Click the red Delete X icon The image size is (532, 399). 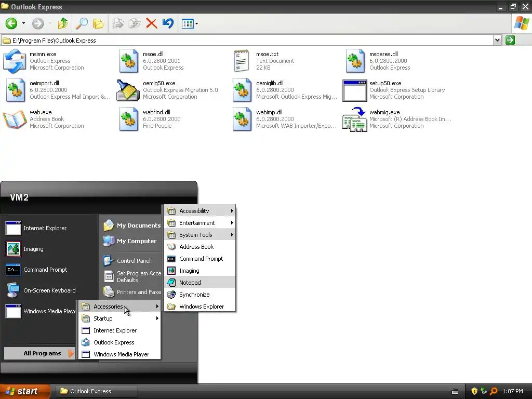pos(151,23)
